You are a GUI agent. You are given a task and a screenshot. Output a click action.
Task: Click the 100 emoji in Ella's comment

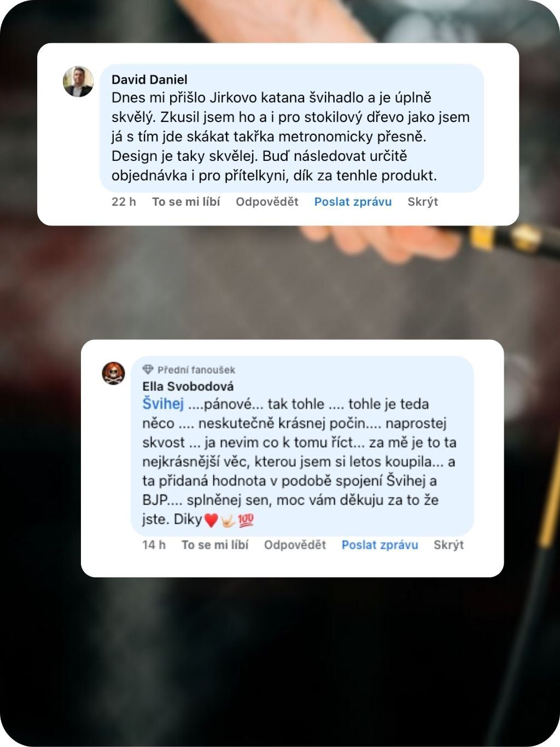pyautogui.click(x=246, y=520)
